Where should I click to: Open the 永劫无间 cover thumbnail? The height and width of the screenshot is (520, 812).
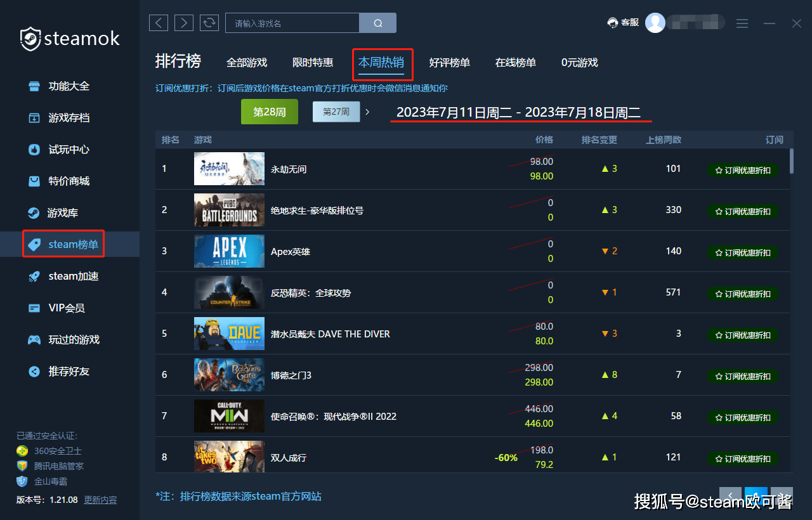pos(229,169)
